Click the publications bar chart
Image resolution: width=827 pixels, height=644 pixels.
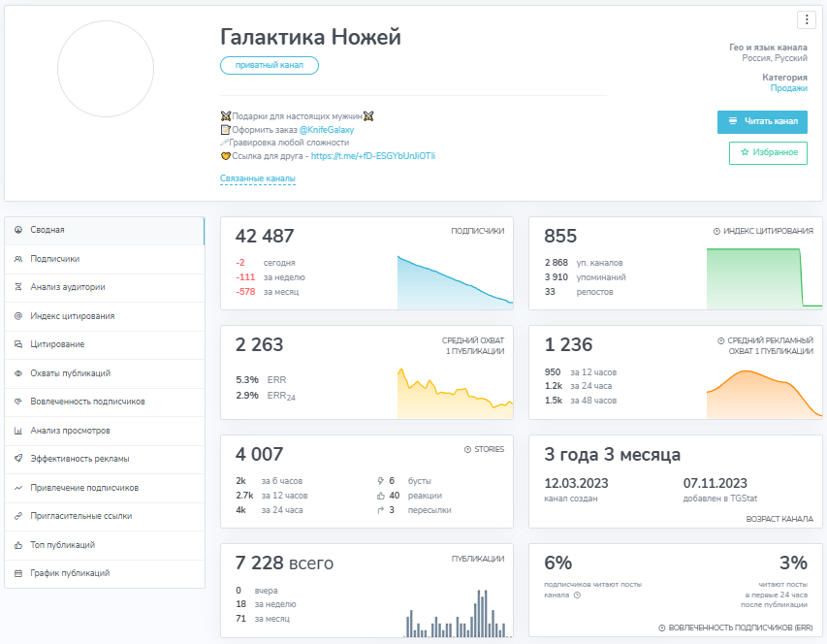[x=458, y=613]
